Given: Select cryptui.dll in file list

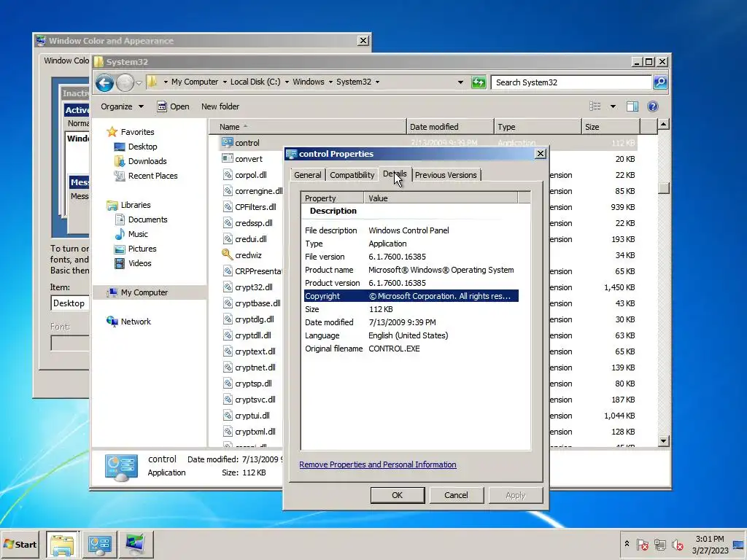Looking at the screenshot, I should [252, 416].
